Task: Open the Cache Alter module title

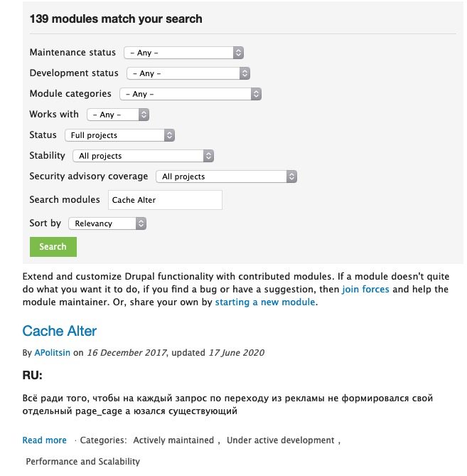Action: click(x=59, y=331)
